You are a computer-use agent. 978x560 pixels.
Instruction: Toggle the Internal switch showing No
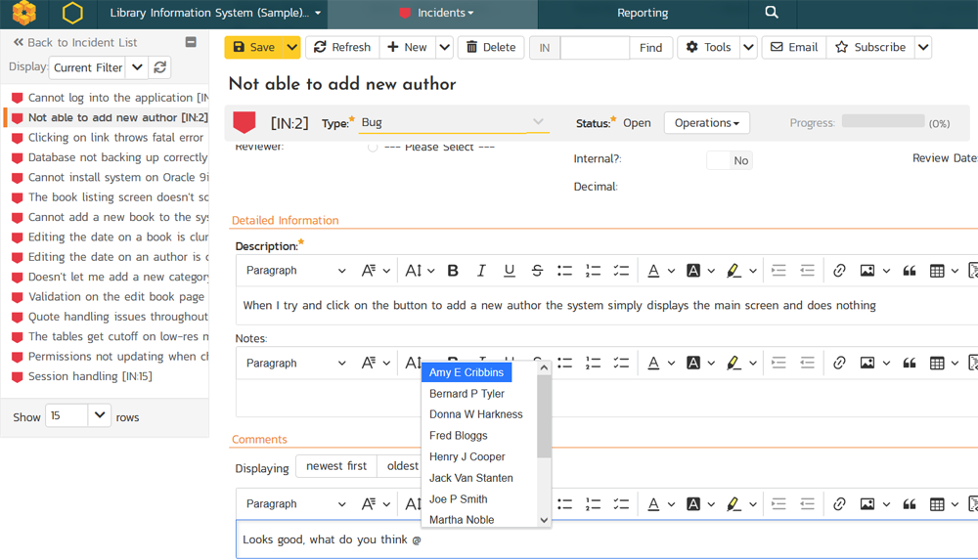(730, 160)
